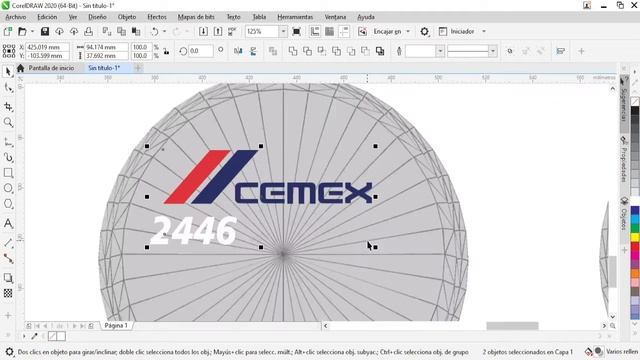Screen dimensions: 640x360
Task: Toggle the lock ratio padlock
Action: point(166,51)
